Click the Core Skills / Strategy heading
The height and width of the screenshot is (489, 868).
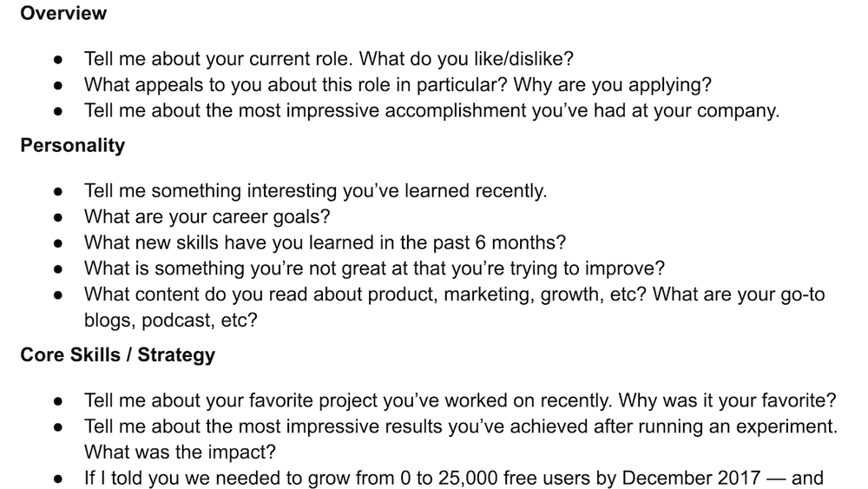(117, 354)
